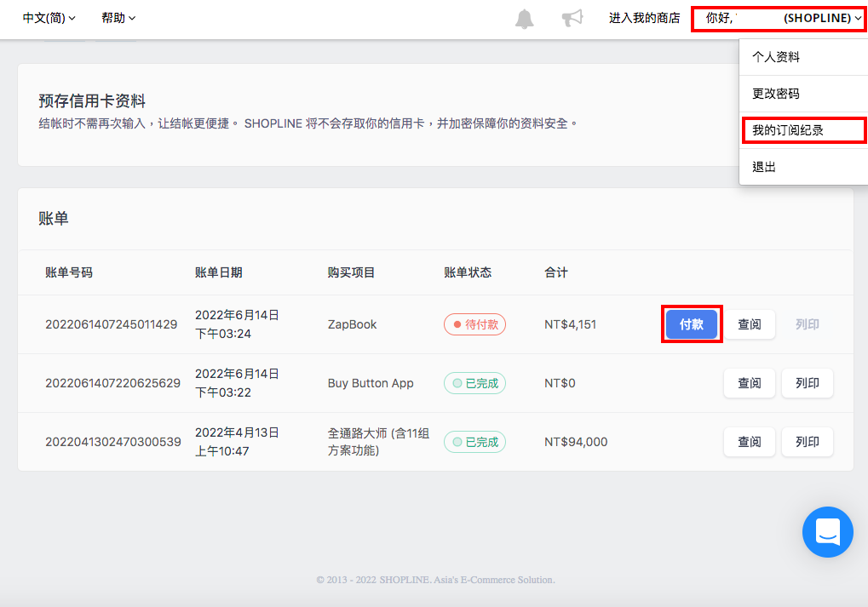The width and height of the screenshot is (868, 607).
Task: Click the 待付款 status badge
Action: (x=475, y=324)
